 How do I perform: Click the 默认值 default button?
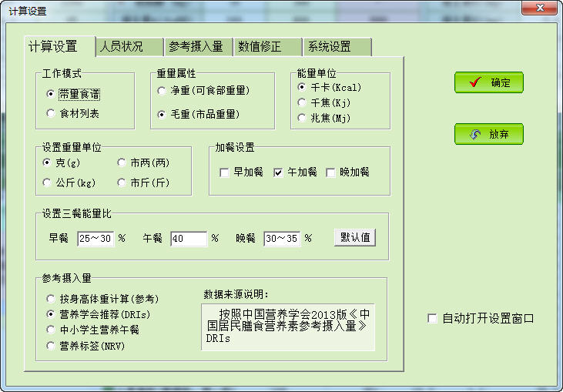[355, 237]
